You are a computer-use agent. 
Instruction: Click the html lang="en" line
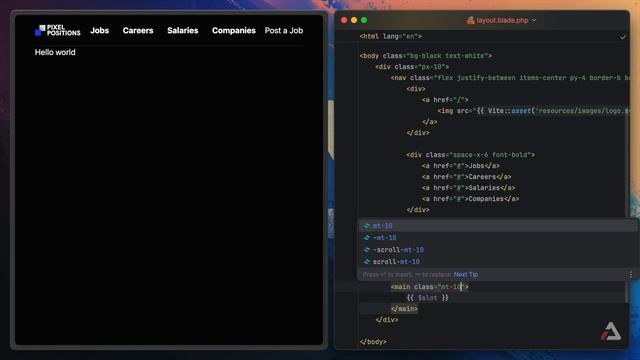(391, 36)
